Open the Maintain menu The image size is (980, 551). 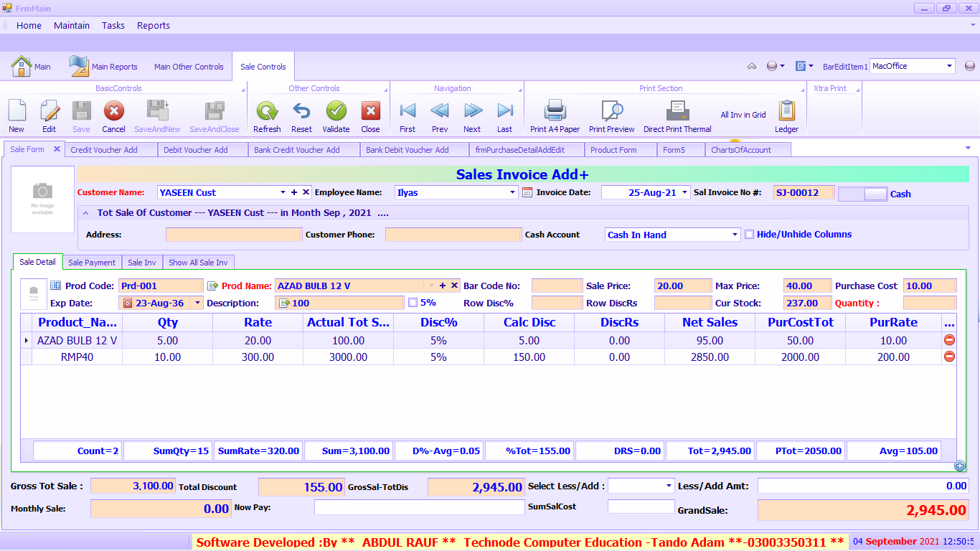coord(72,25)
